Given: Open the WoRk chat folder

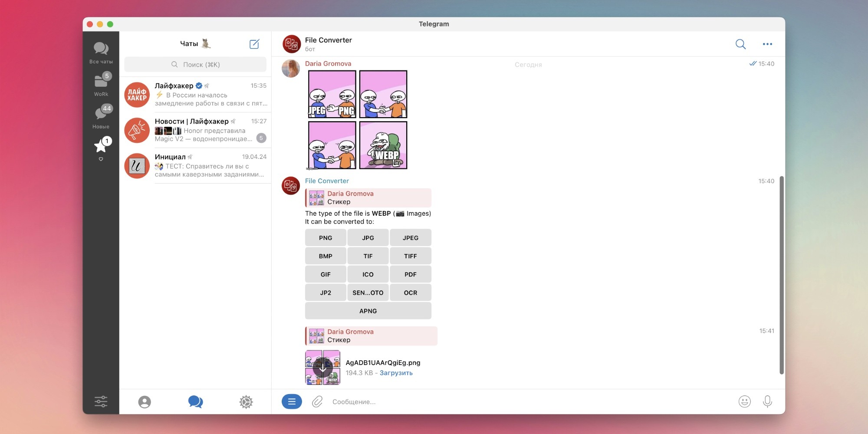Looking at the screenshot, I should (x=101, y=85).
